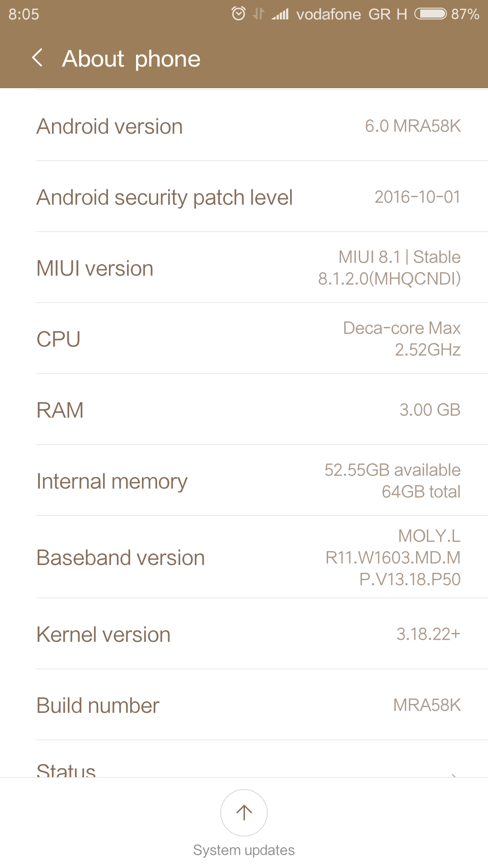Screen dimensions: 488x868
Task: Tap the signal strength bars icon
Action: tap(280, 14)
